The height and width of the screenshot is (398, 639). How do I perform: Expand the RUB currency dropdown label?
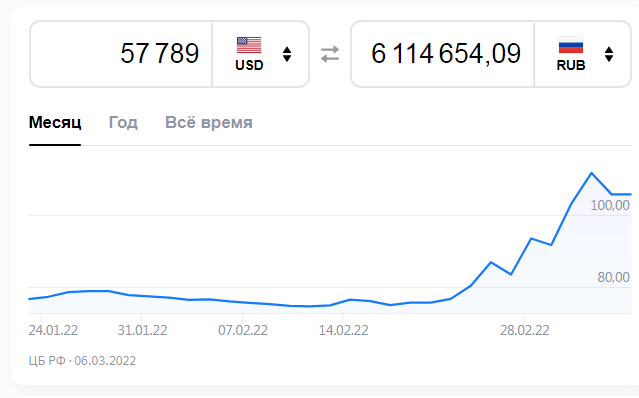coord(571,65)
